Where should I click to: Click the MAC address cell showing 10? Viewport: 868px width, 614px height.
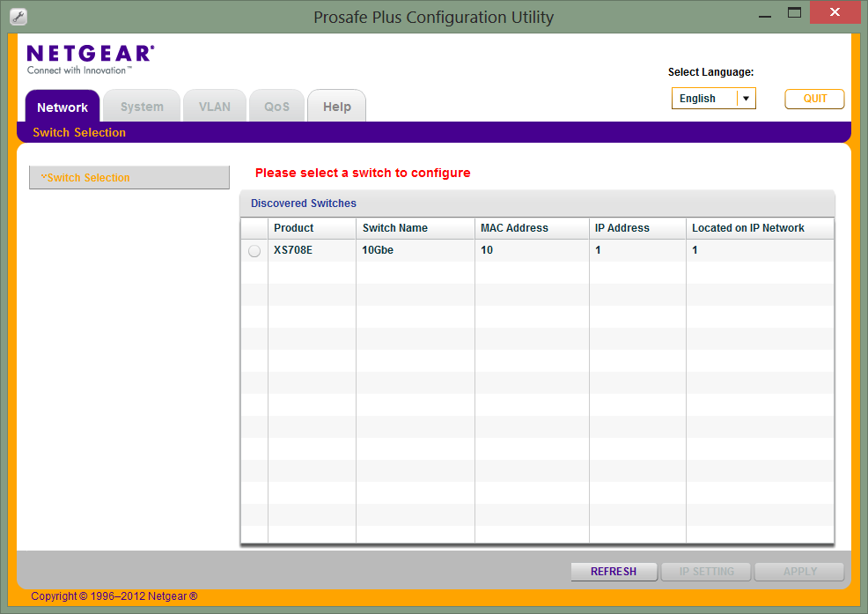tap(532, 250)
